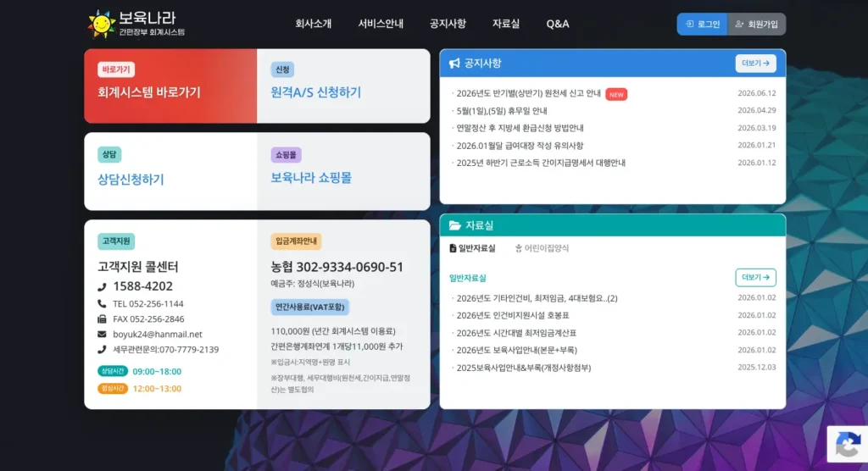Open file 2025보육사업안내&부록(개정사항첨부)
868x471 pixels.
tap(524, 368)
